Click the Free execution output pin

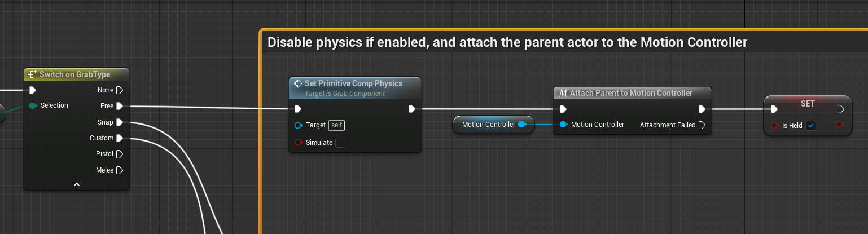[119, 106]
